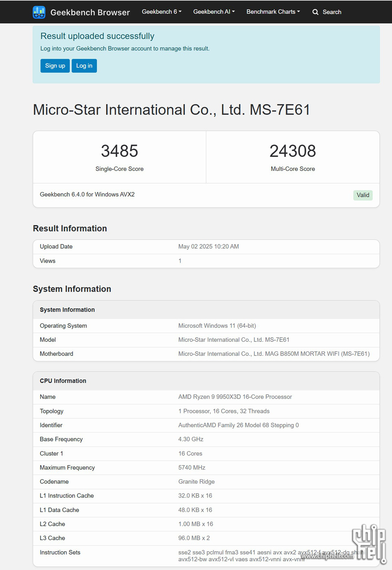Click the 'Single-Core Score' label

tap(120, 169)
